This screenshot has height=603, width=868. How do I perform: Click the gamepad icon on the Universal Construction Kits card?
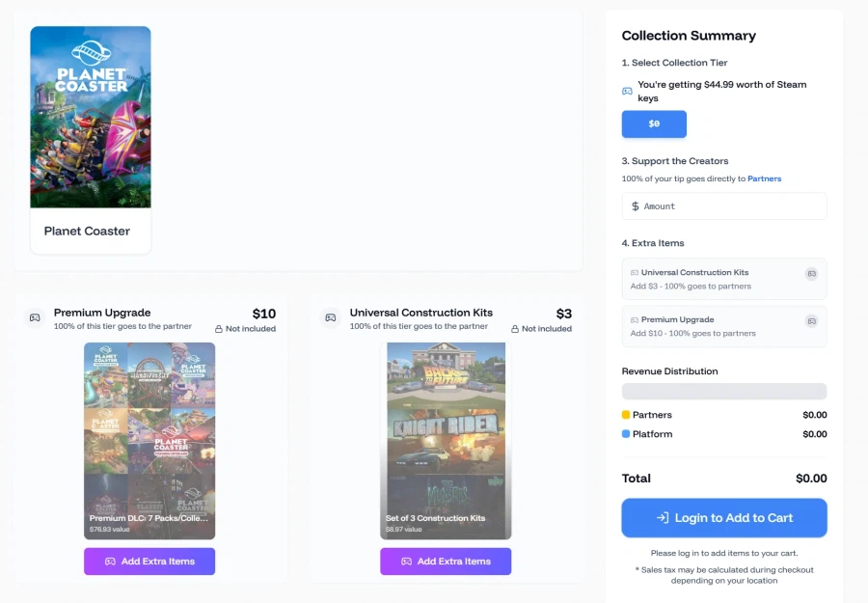click(x=331, y=318)
